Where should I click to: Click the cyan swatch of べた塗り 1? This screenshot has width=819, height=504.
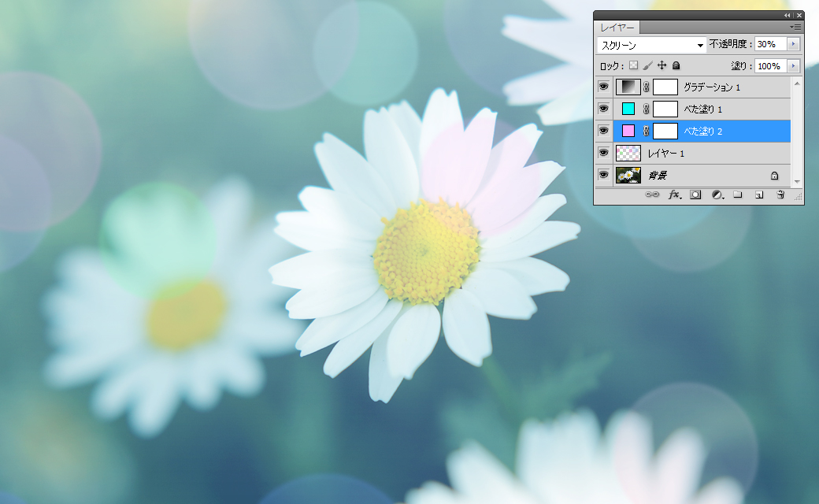(x=628, y=109)
